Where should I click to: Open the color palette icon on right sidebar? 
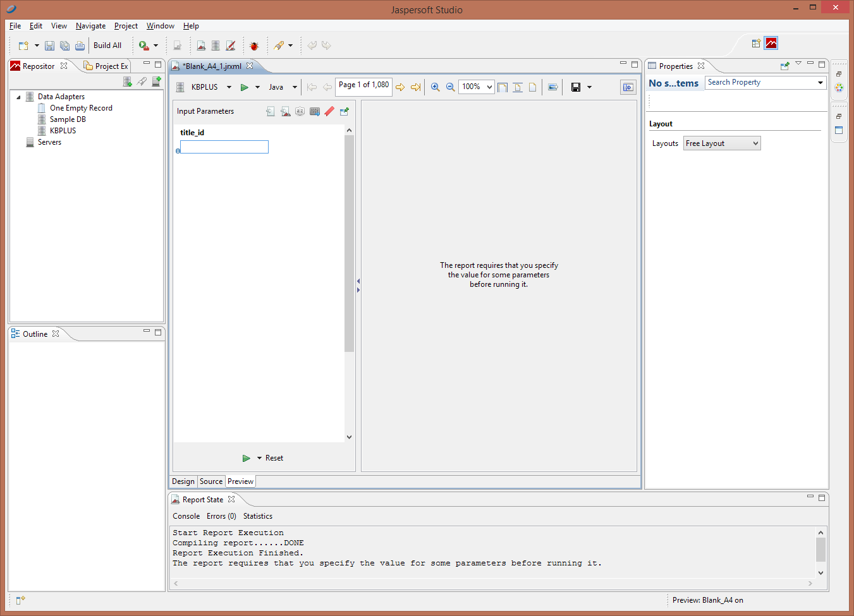[839, 88]
